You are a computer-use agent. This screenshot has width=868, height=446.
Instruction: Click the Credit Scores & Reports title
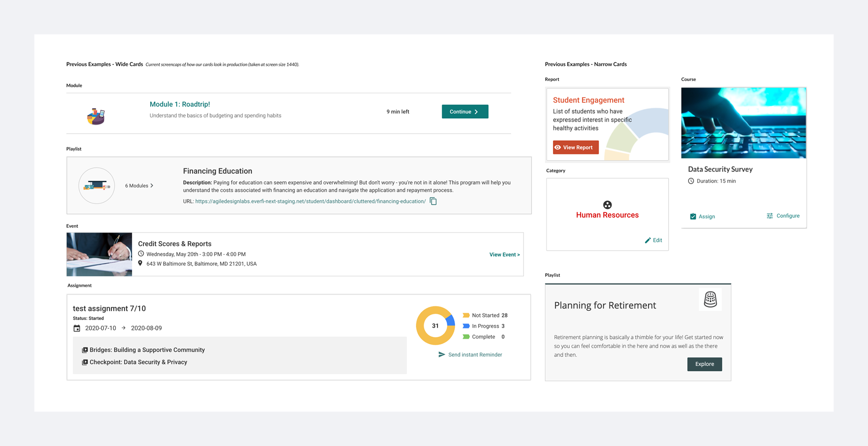pos(175,244)
